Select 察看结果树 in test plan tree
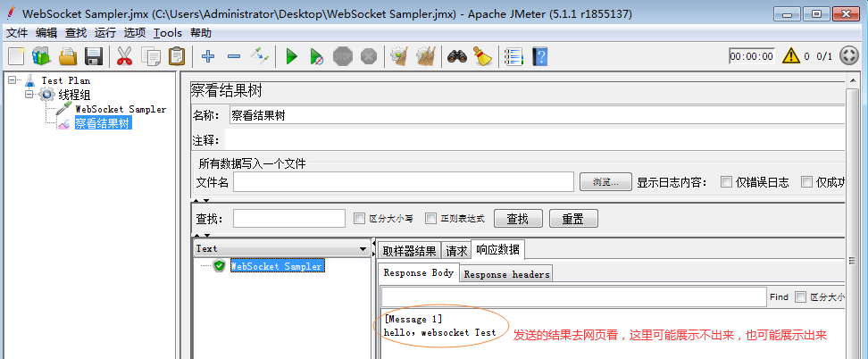Screen dimensions: 868x359 (x=103, y=123)
